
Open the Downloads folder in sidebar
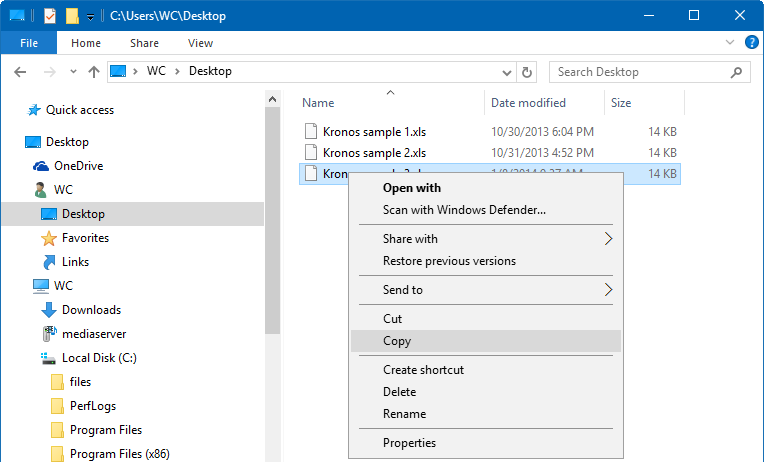pyautogui.click(x=91, y=310)
